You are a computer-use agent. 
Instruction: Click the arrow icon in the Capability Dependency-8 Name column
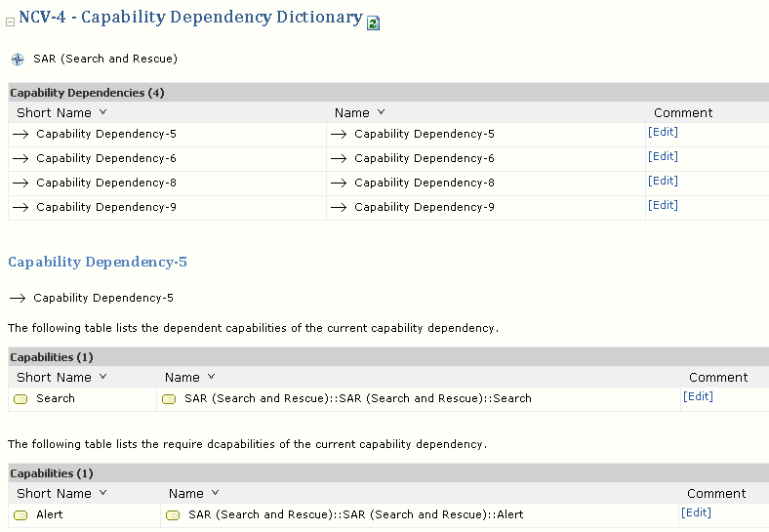click(x=339, y=184)
